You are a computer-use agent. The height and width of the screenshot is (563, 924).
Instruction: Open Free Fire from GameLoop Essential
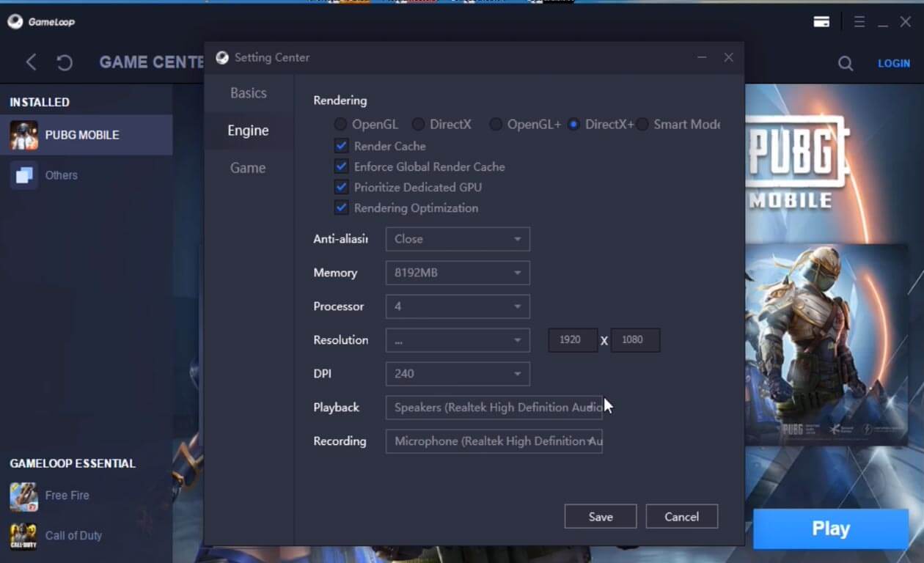(87, 496)
